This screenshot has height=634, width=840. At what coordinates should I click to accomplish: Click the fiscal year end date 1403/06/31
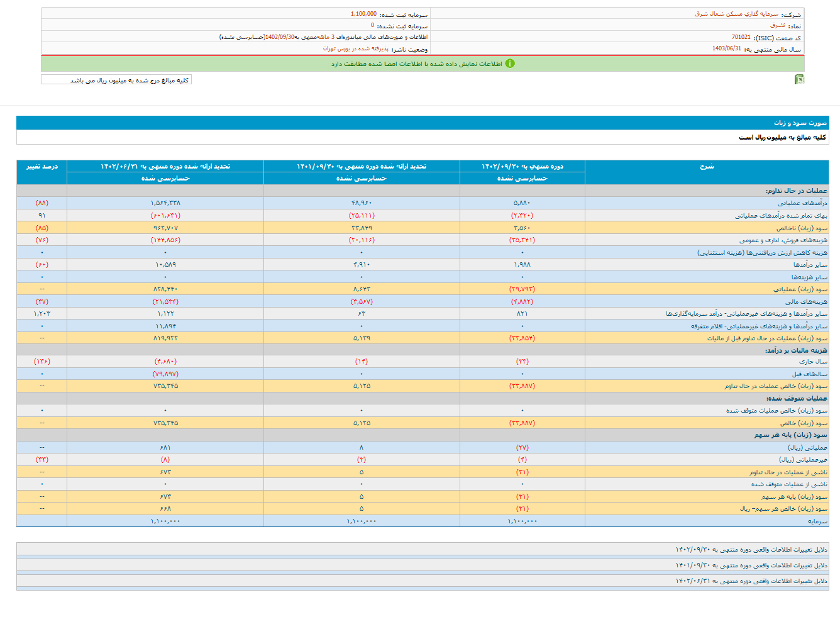[726, 49]
